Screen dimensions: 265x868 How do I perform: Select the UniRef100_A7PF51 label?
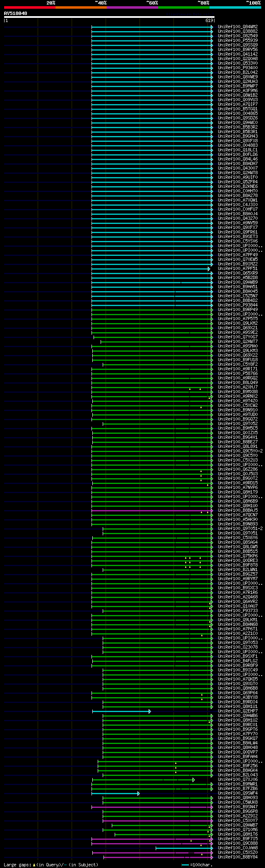coord(238,269)
